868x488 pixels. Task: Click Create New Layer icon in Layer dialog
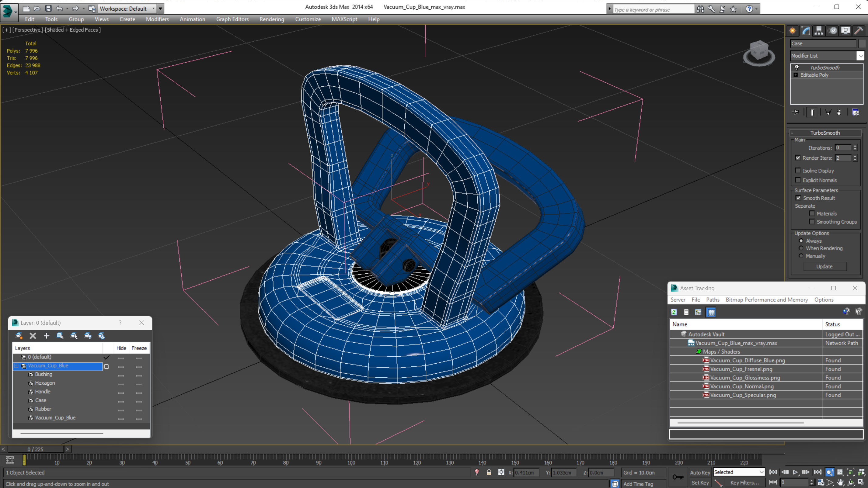click(x=19, y=335)
